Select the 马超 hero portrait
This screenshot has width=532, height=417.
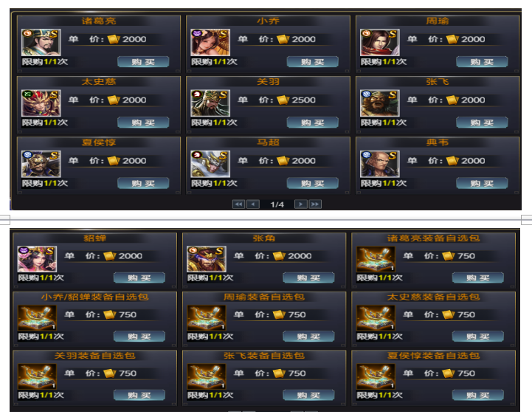pyautogui.click(x=210, y=164)
